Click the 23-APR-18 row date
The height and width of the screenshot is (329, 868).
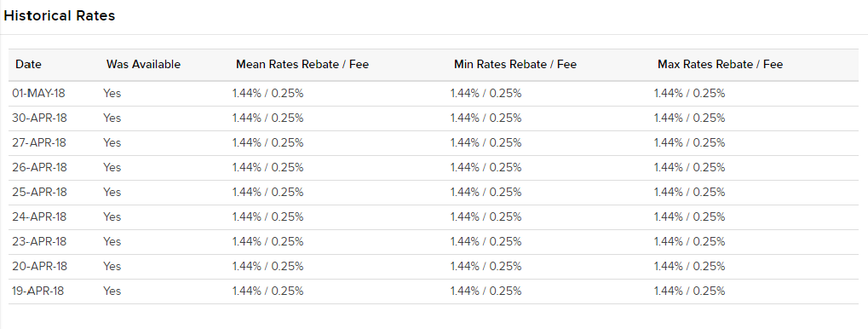39,241
